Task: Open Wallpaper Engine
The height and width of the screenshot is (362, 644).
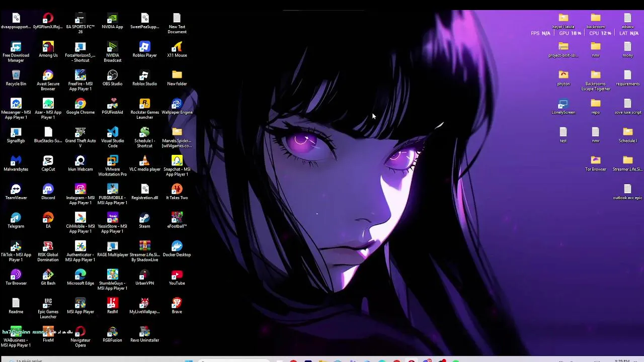Action: [177, 107]
